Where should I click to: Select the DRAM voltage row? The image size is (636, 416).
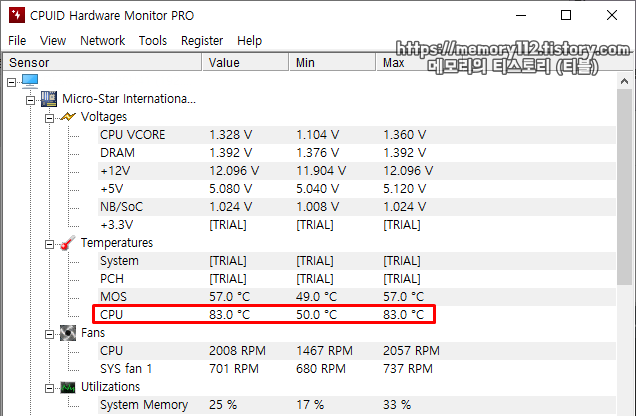(x=357, y=153)
